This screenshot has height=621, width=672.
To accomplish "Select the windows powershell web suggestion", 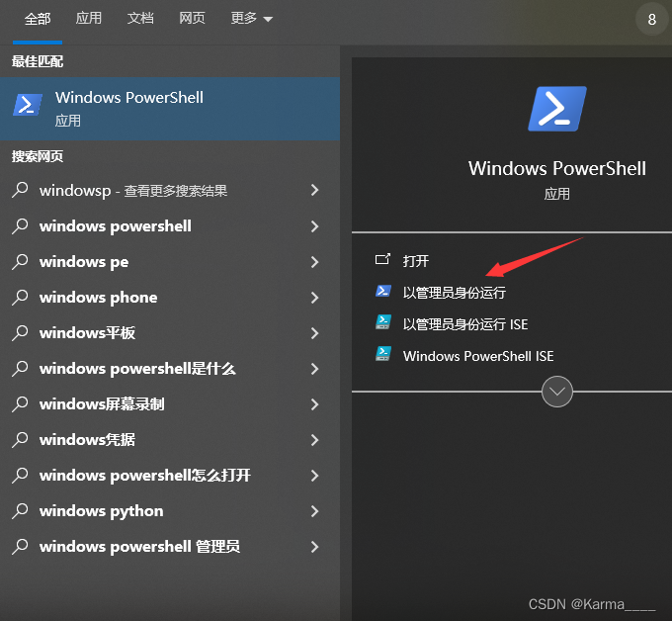I will pos(116,226).
